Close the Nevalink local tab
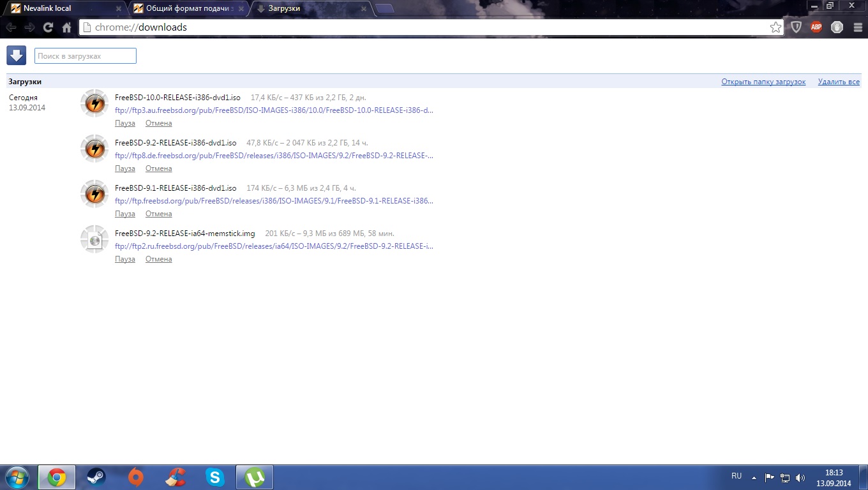Viewport: 868px width, 490px height. [118, 9]
